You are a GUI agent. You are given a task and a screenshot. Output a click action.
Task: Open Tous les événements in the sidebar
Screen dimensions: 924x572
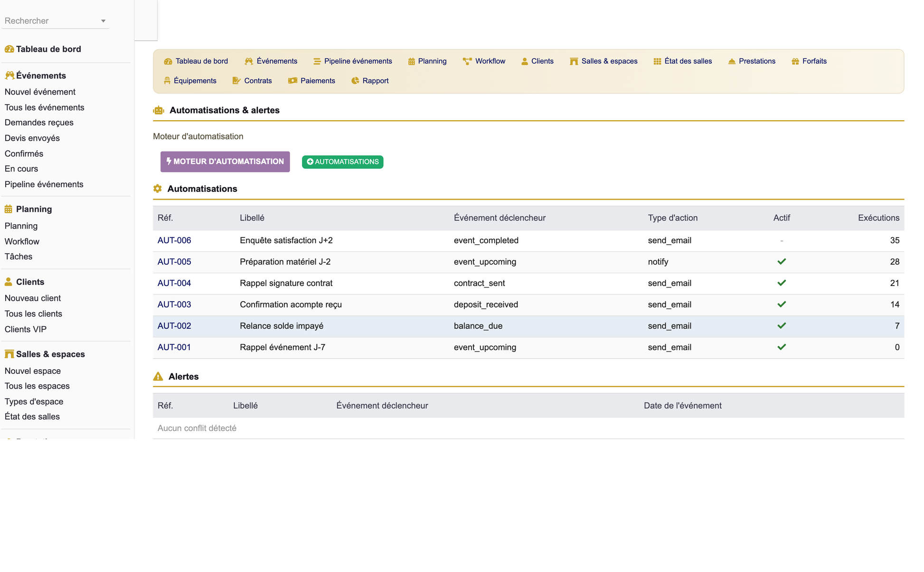point(44,107)
